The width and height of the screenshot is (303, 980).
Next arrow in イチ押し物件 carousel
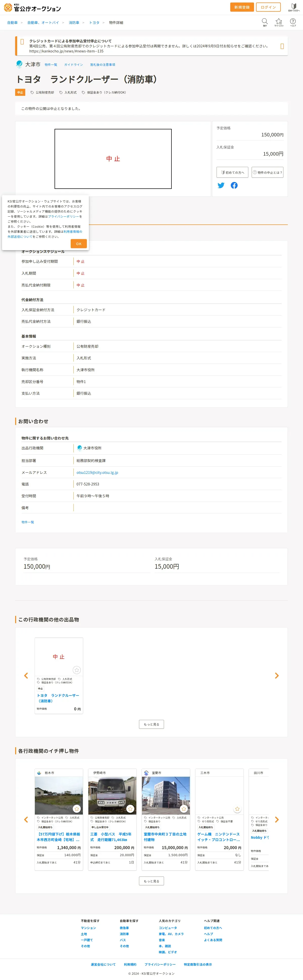click(277, 820)
